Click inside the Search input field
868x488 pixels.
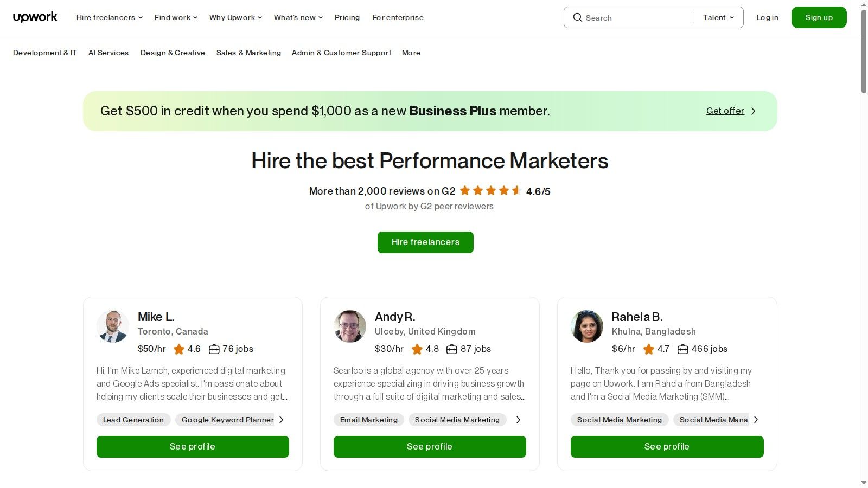pos(629,17)
